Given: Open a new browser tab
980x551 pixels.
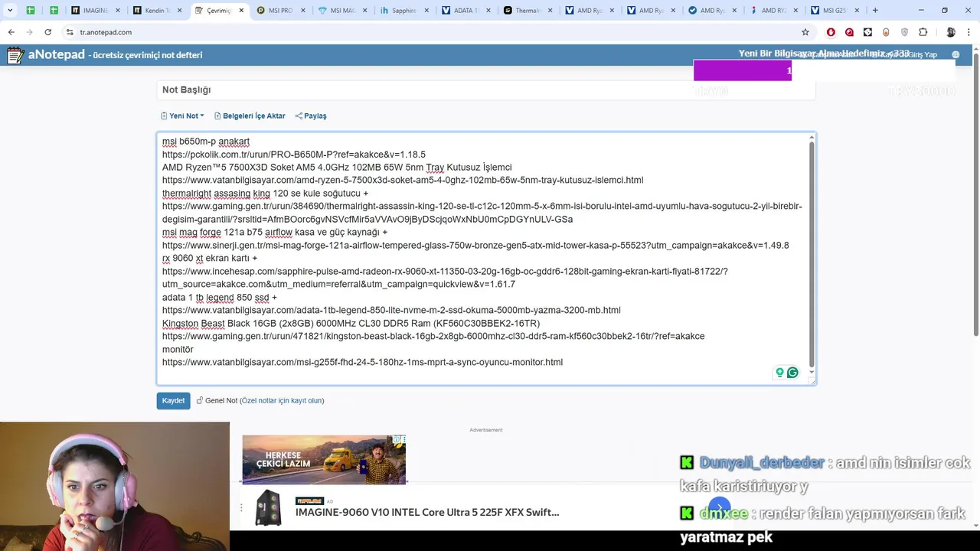Looking at the screenshot, I should (x=875, y=11).
